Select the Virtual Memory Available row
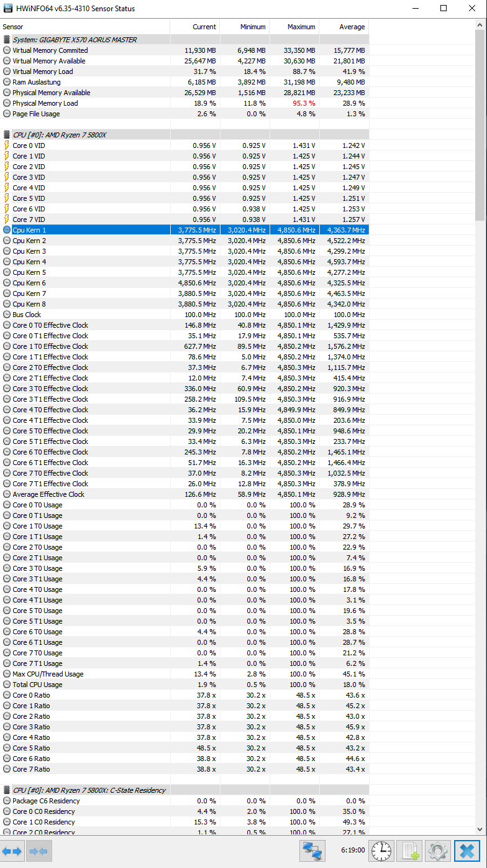487x868 pixels. [184, 61]
